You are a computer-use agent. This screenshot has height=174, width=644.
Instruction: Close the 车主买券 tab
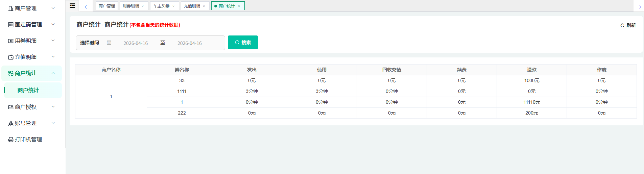point(173,6)
